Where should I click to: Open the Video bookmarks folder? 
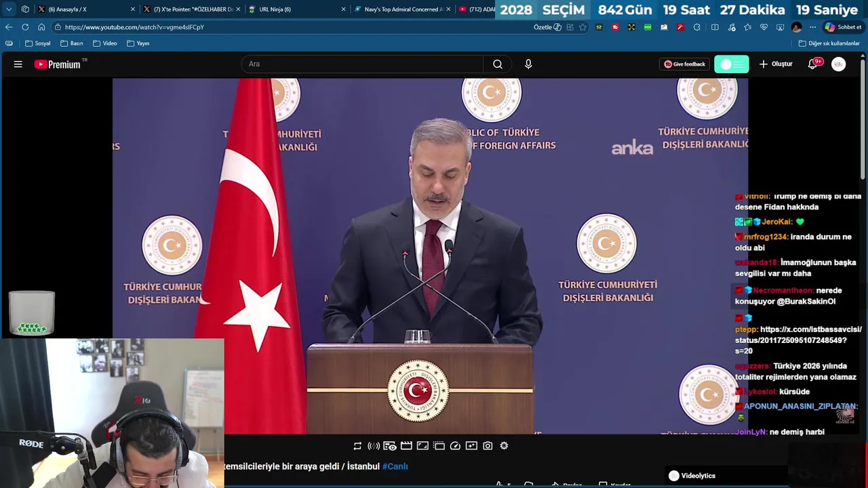coord(105,43)
